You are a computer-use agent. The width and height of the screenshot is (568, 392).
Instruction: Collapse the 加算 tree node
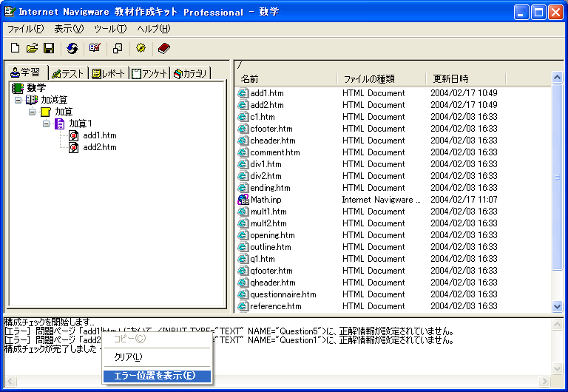point(32,112)
